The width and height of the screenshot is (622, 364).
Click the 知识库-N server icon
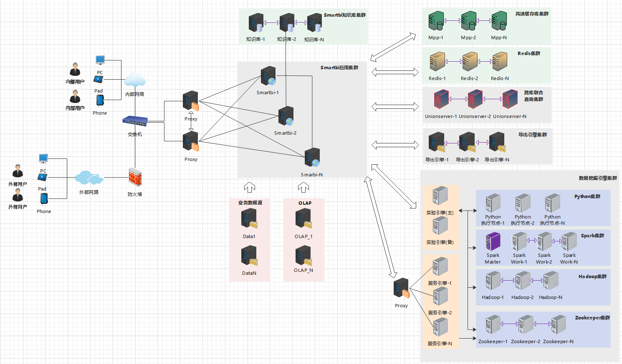(x=314, y=23)
